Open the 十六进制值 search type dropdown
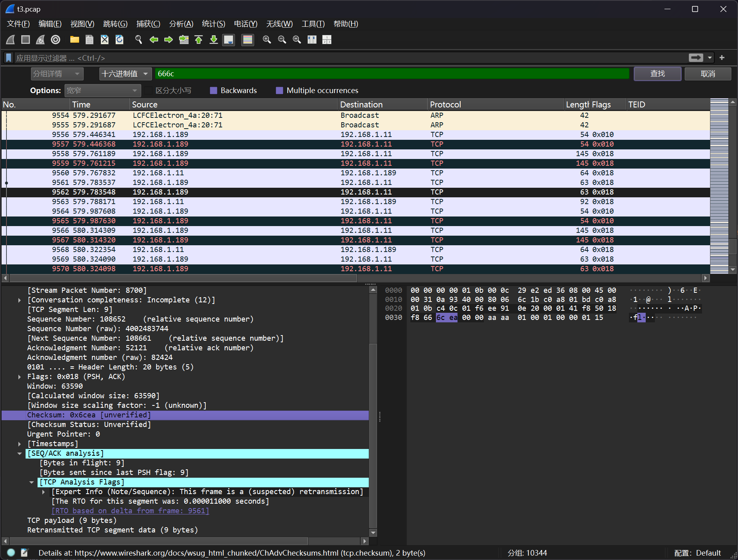 point(125,74)
